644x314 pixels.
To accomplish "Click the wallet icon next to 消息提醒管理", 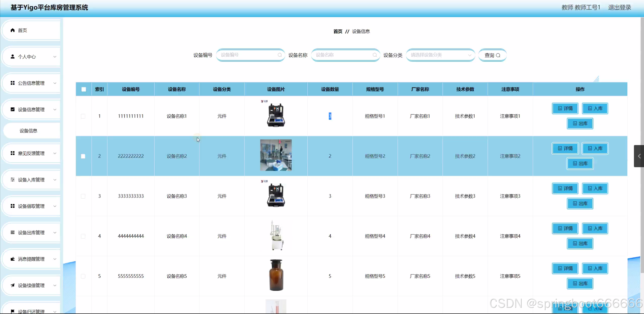I will tap(13, 259).
